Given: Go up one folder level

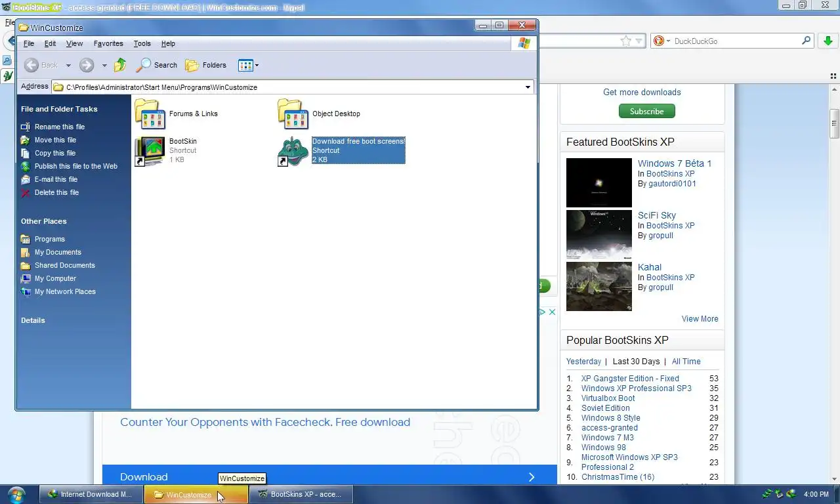Looking at the screenshot, I should [120, 65].
